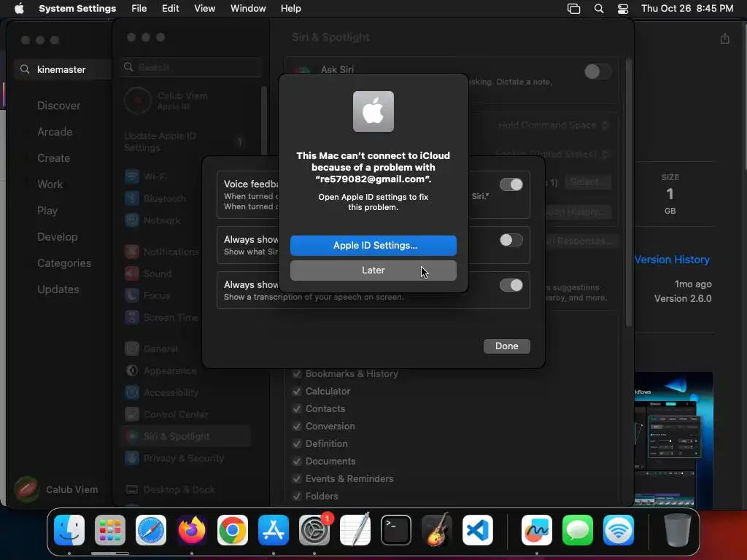Open the Edit menu
This screenshot has width=747, height=560.
[170, 9]
